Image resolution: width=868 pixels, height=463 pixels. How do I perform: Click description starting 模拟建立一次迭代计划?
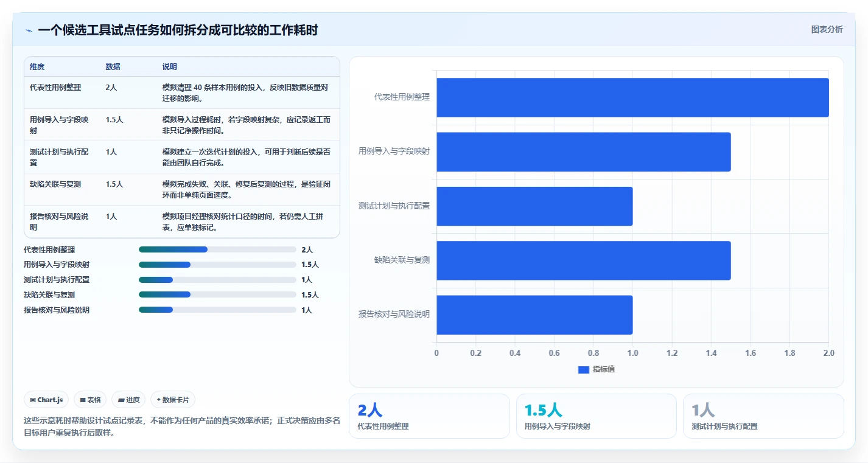pos(246,158)
